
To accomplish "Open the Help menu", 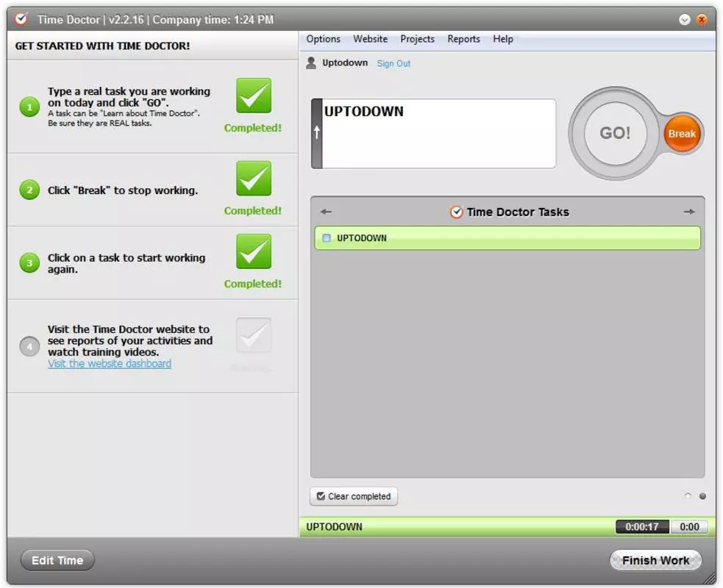I will coord(503,39).
